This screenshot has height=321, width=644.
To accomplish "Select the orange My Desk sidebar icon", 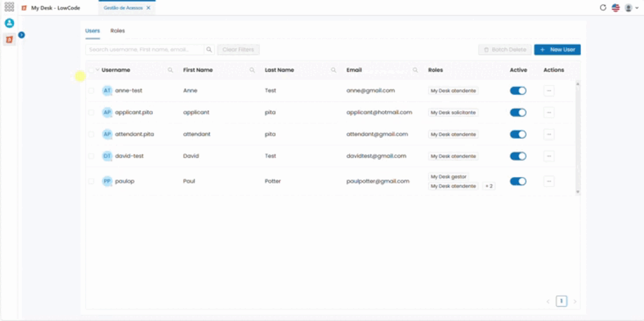I will click(x=9, y=39).
